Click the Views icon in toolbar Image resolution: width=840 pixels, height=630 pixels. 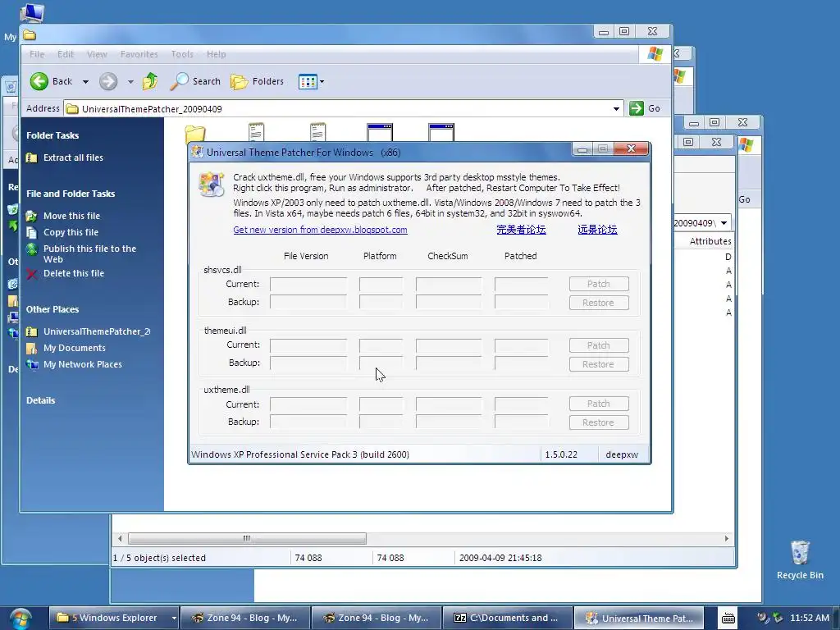308,82
